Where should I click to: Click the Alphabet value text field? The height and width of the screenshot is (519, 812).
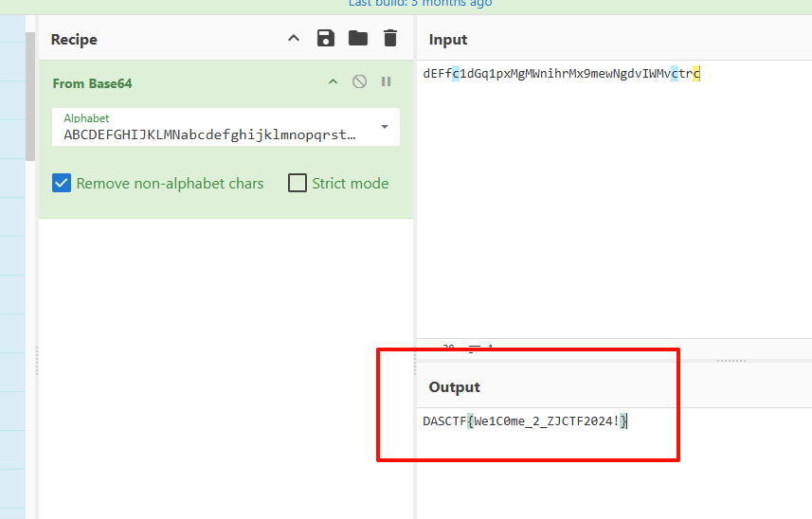pos(210,134)
